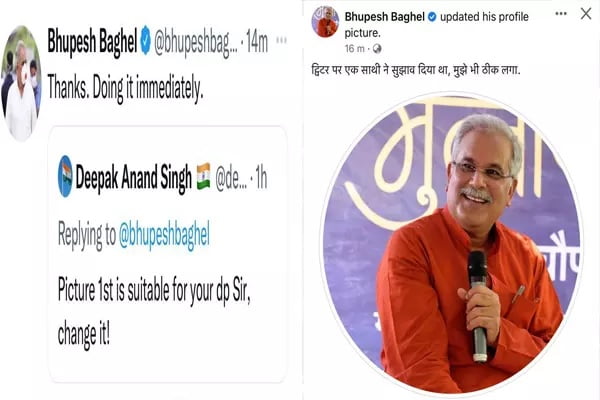Open Bhupesh Baghel's Twitter profile picture
The height and width of the screenshot is (400, 600).
click(x=21, y=83)
